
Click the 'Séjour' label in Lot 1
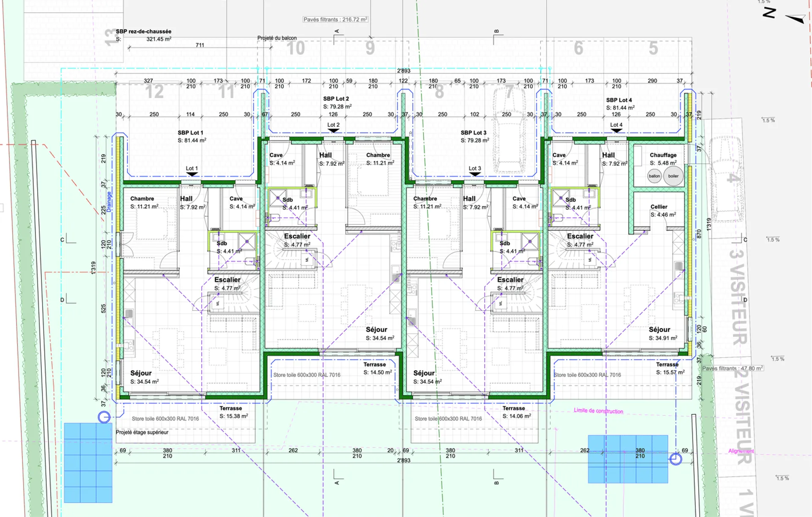click(x=141, y=373)
